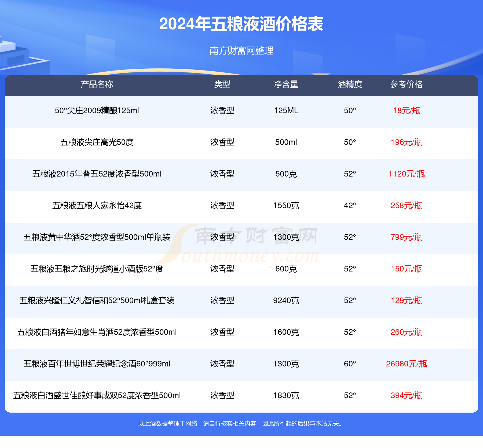Select product 五粮液白酒猪年如意生肖酒52度浓香型500ml
The height and width of the screenshot is (448, 483).
pos(97,332)
